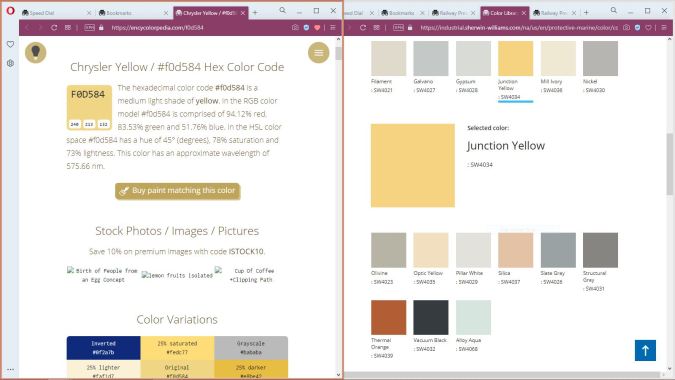This screenshot has width=675, height=380.
Task: Close the Color Library tab
Action: 523,13
